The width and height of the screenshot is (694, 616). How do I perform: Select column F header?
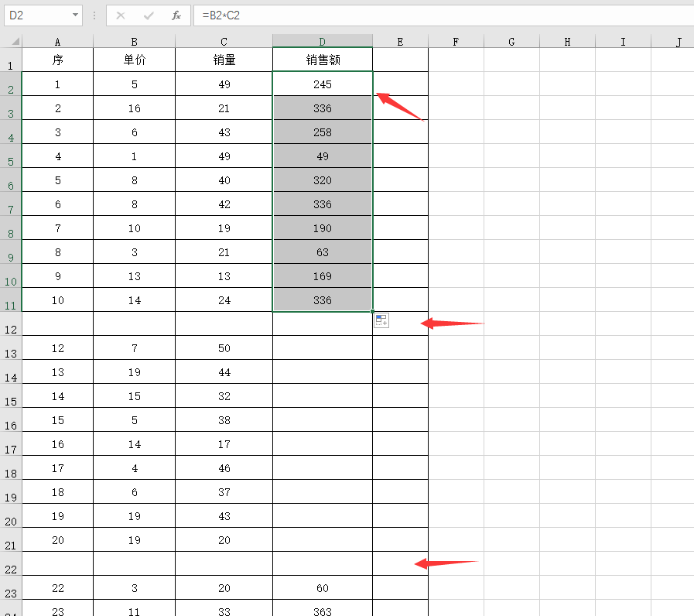click(x=456, y=42)
